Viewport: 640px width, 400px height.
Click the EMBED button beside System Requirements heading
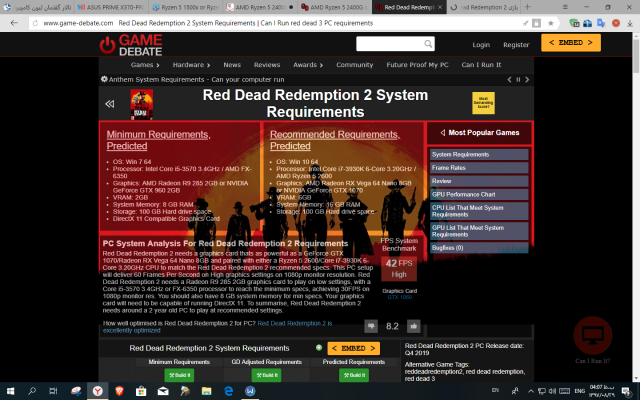353,348
